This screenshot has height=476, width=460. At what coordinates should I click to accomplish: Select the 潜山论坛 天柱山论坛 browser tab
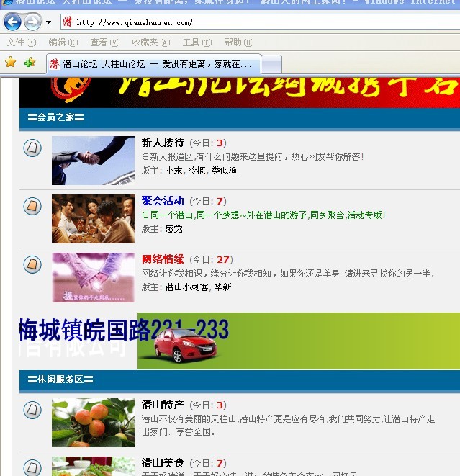[153, 64]
